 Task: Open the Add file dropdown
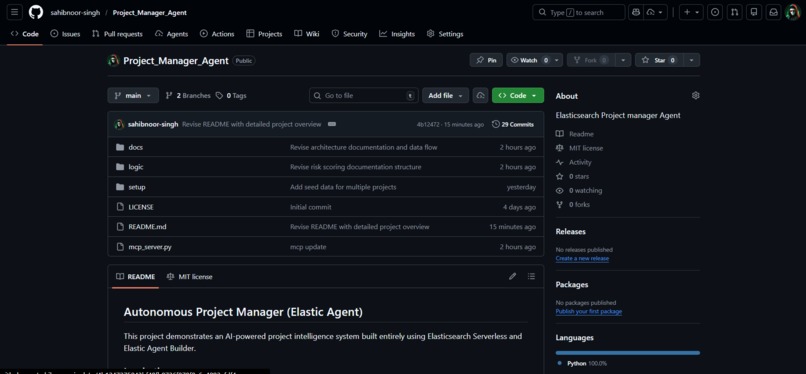pos(446,96)
